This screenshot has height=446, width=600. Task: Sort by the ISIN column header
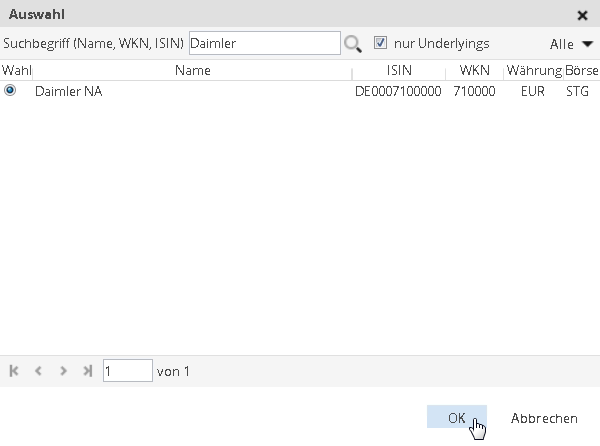click(x=398, y=71)
